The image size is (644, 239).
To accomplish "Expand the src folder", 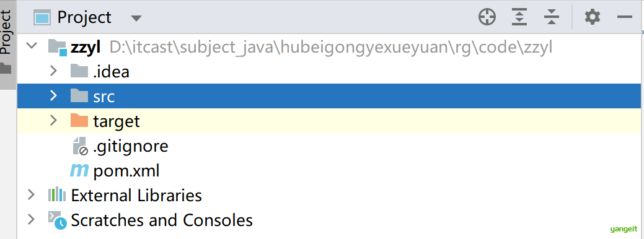I will [x=53, y=96].
